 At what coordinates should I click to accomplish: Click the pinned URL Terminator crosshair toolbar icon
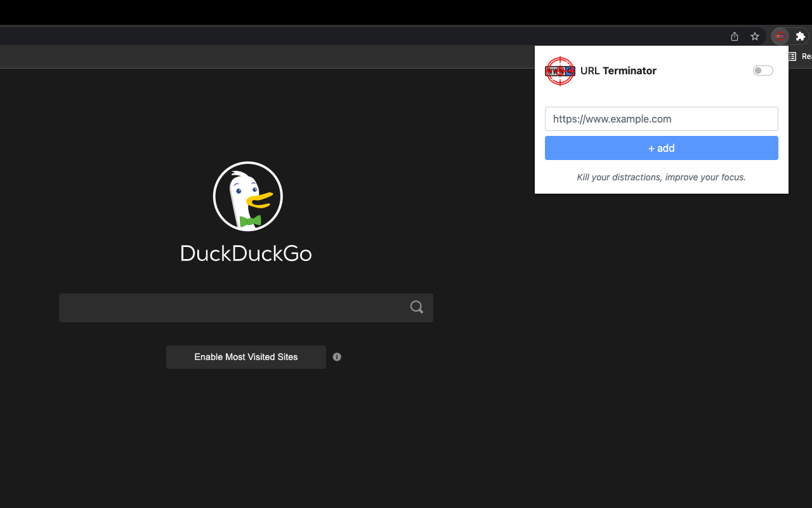[x=779, y=36]
